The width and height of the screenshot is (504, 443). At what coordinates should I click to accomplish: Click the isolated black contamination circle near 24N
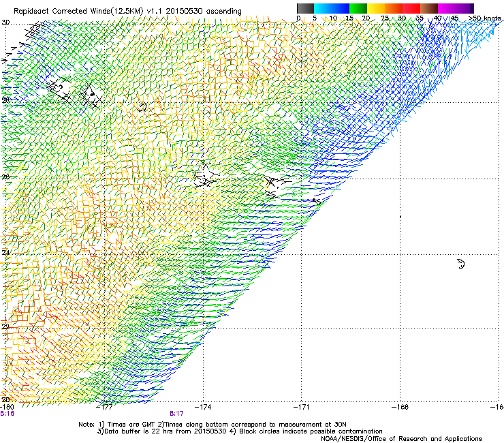click(461, 264)
